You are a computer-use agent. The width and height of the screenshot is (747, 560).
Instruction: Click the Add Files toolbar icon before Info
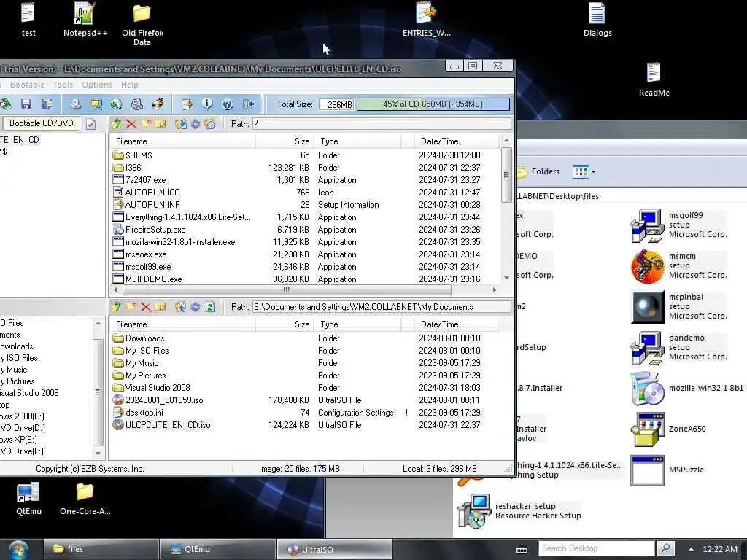click(x=187, y=104)
